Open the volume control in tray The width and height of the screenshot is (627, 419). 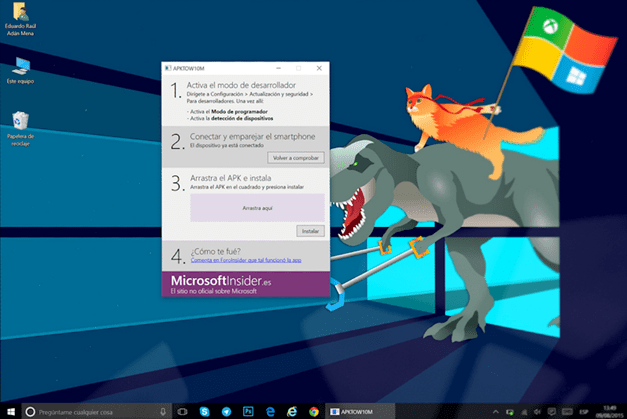coord(537,411)
